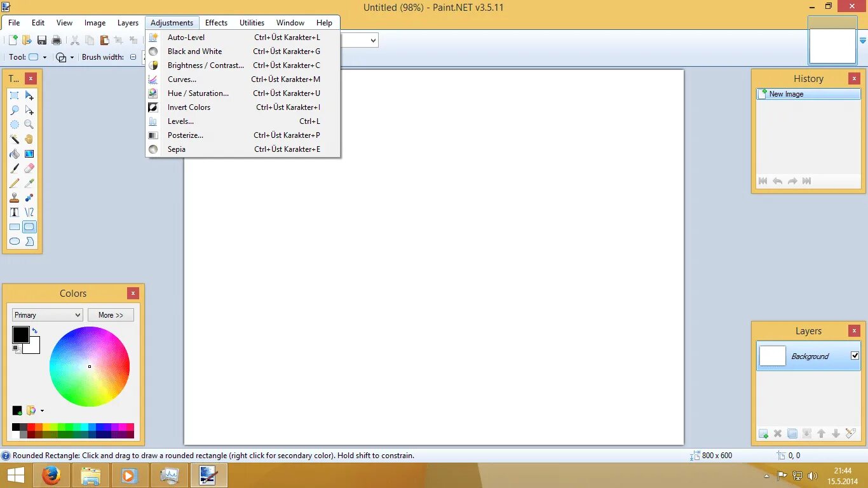The image size is (868, 488).
Task: Open Hue / Saturation adjustment
Action: point(243,93)
